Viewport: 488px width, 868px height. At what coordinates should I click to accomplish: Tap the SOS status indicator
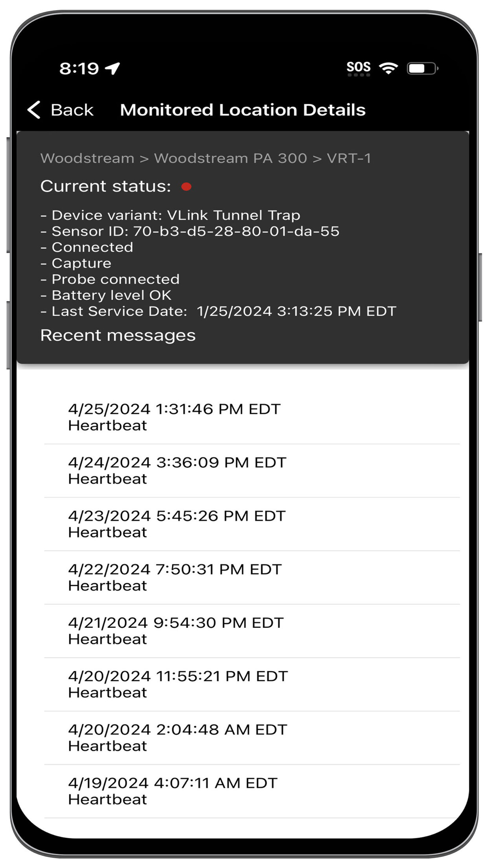(x=359, y=68)
